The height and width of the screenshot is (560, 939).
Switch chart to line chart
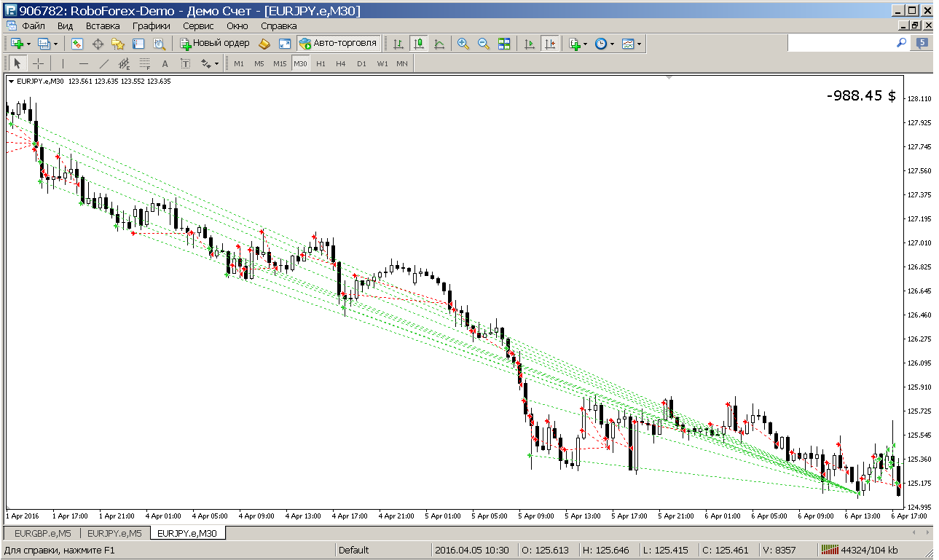[x=439, y=44]
